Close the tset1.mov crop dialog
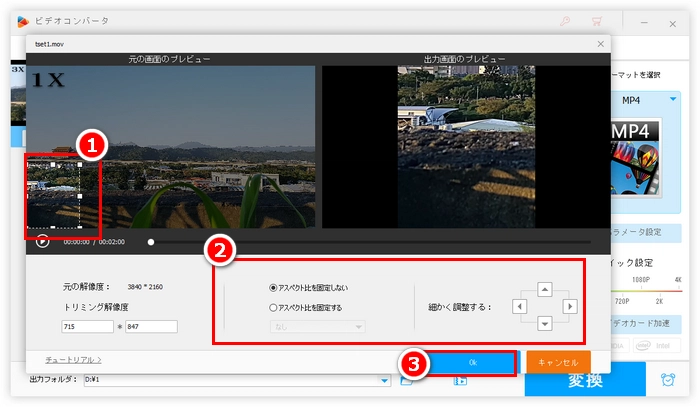Screen dimensions: 700x407 pyautogui.click(x=600, y=44)
